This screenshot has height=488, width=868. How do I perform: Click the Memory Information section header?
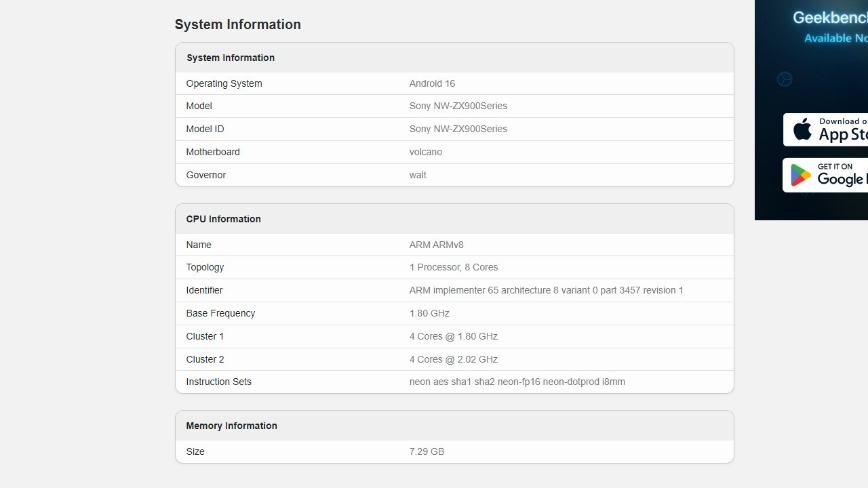point(231,426)
